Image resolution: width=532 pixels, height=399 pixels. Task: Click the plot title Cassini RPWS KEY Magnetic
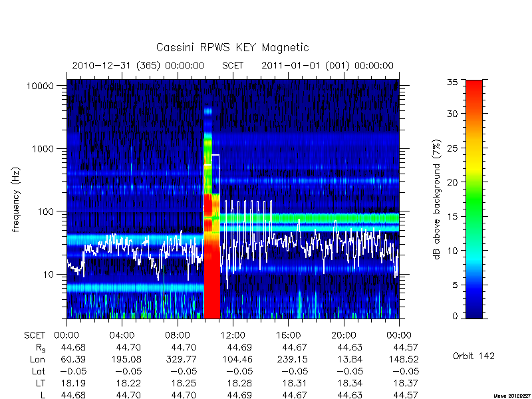[232, 47]
